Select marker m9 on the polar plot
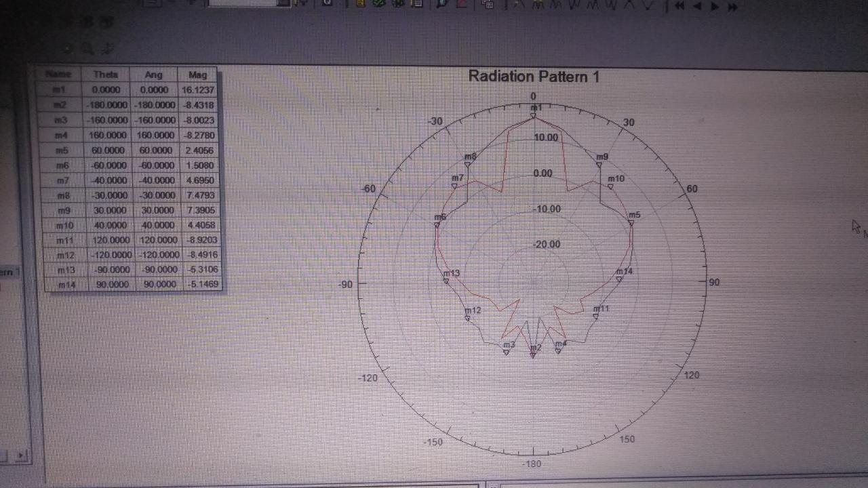 coord(601,160)
